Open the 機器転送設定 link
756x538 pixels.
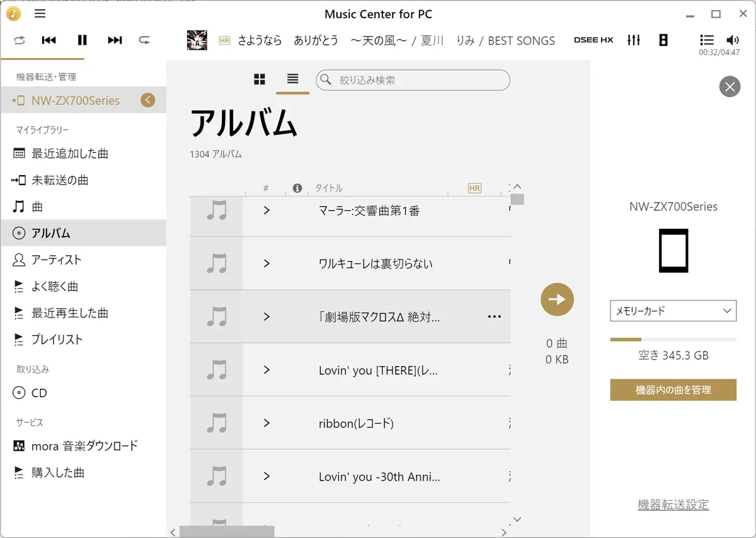673,505
